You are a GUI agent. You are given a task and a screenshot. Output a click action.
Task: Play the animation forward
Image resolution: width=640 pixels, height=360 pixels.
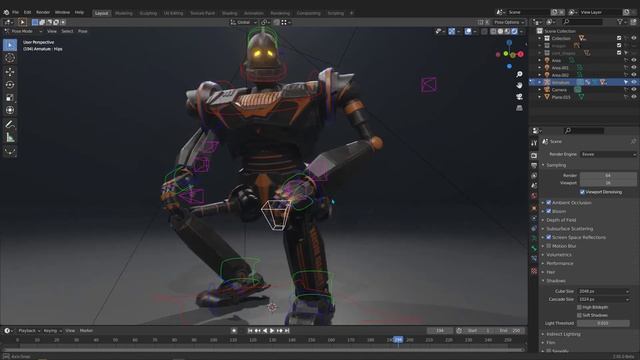[x=272, y=331]
